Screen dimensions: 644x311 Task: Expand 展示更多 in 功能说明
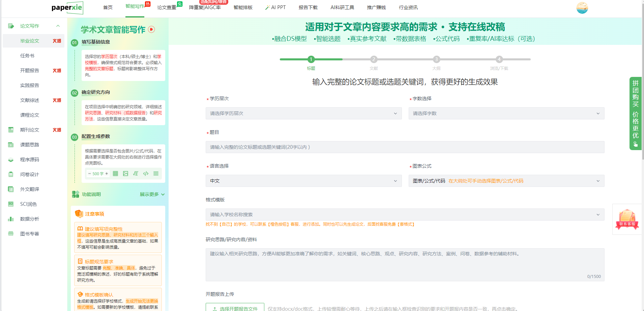[152, 194]
